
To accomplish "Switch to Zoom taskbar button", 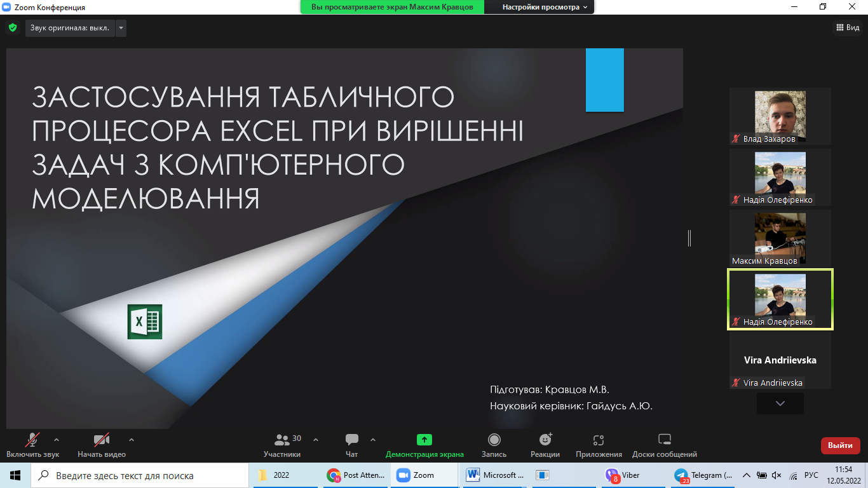I will pyautogui.click(x=423, y=475).
